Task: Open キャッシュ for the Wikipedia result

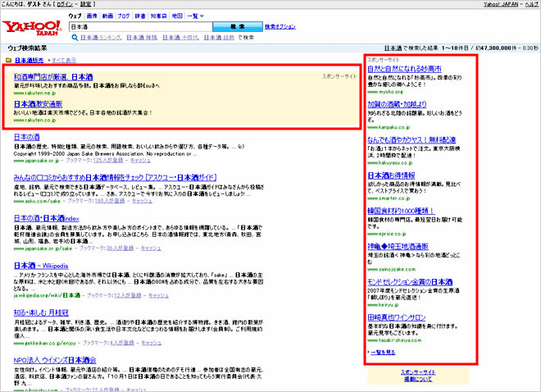Action: pos(158,295)
